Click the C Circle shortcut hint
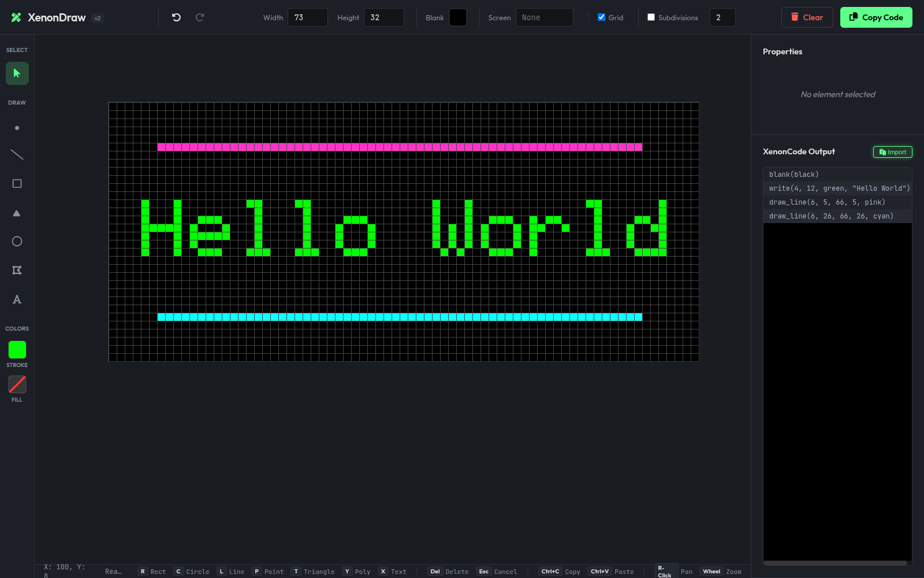Screen dimensions: 924x578 pos(192,572)
